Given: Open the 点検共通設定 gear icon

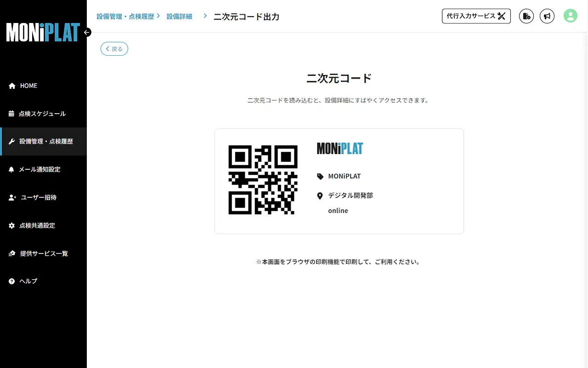Looking at the screenshot, I should pyautogui.click(x=11, y=225).
